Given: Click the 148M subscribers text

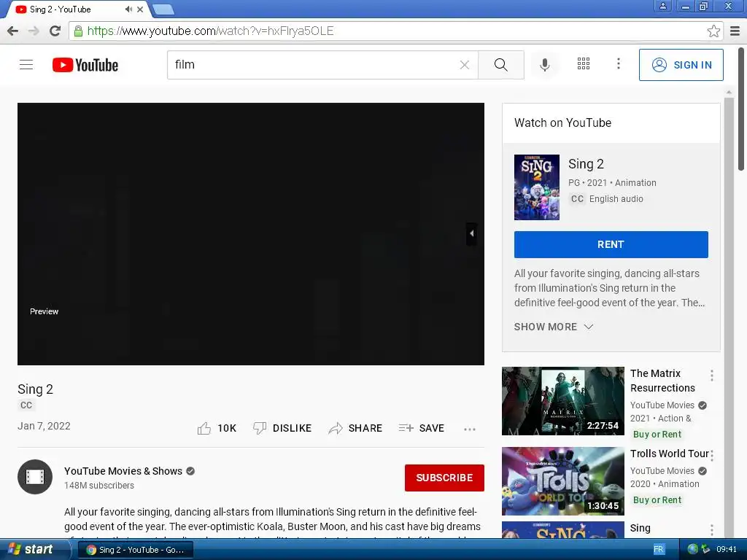Looking at the screenshot, I should pos(99,485).
